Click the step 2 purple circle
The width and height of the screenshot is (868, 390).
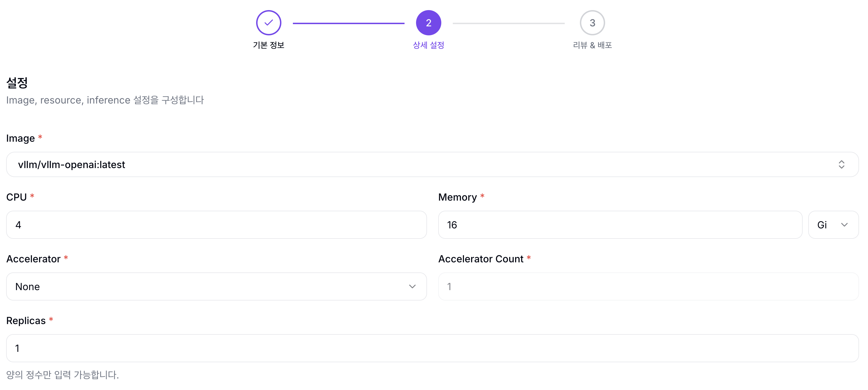click(428, 22)
